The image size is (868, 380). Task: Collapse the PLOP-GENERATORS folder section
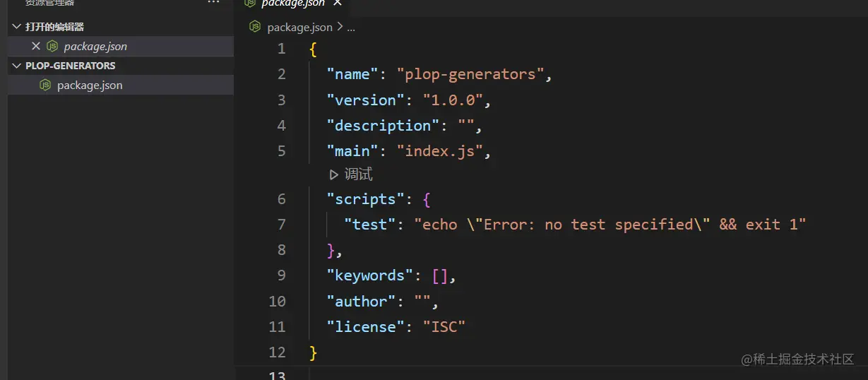point(17,66)
